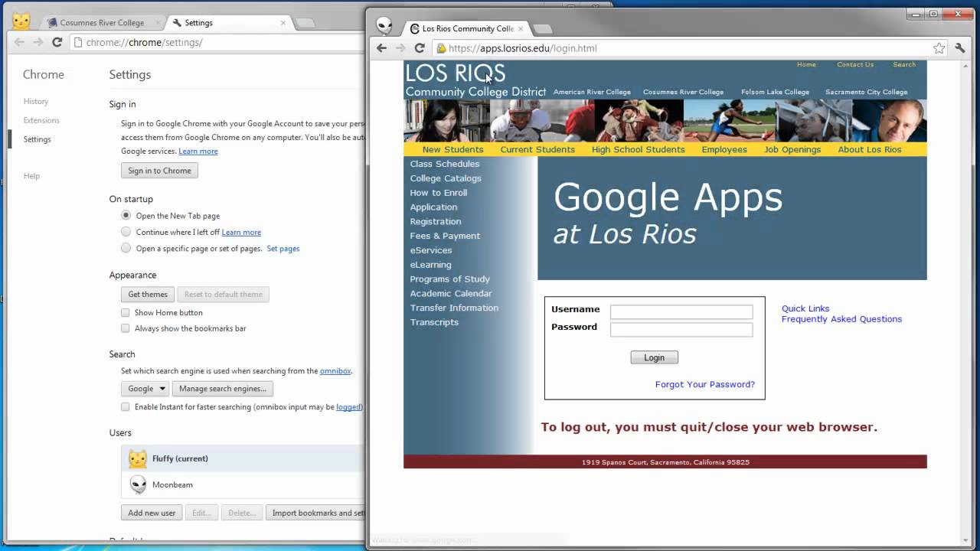
Task: Go forward in the Settings browser window
Action: [38, 42]
